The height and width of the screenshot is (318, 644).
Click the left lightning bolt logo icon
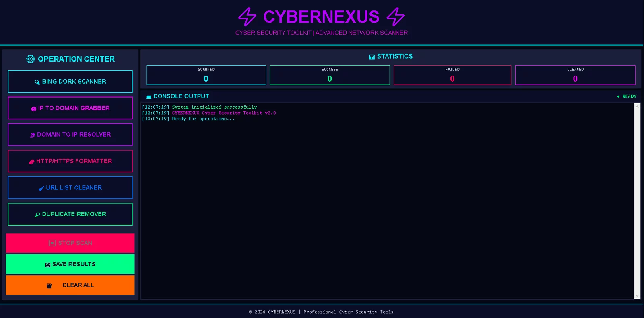click(x=247, y=17)
